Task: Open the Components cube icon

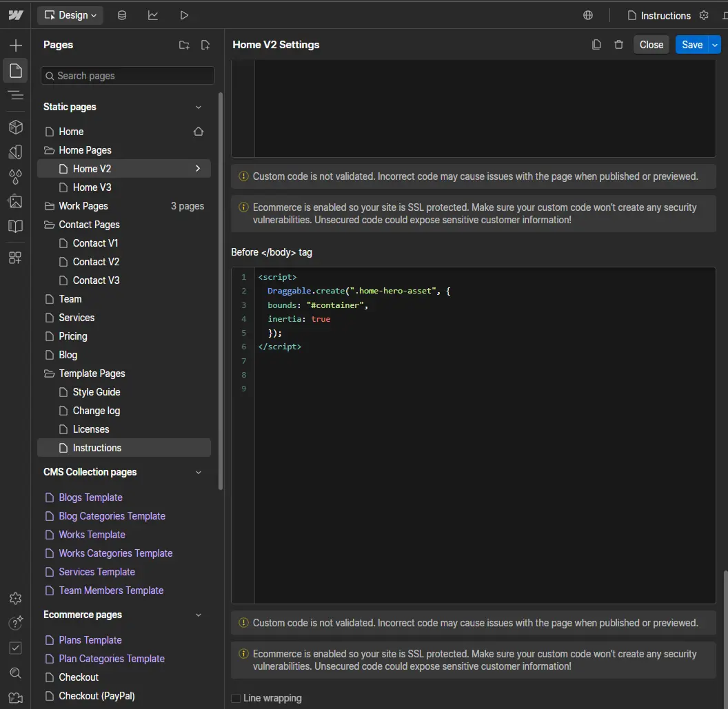Action: [15, 127]
